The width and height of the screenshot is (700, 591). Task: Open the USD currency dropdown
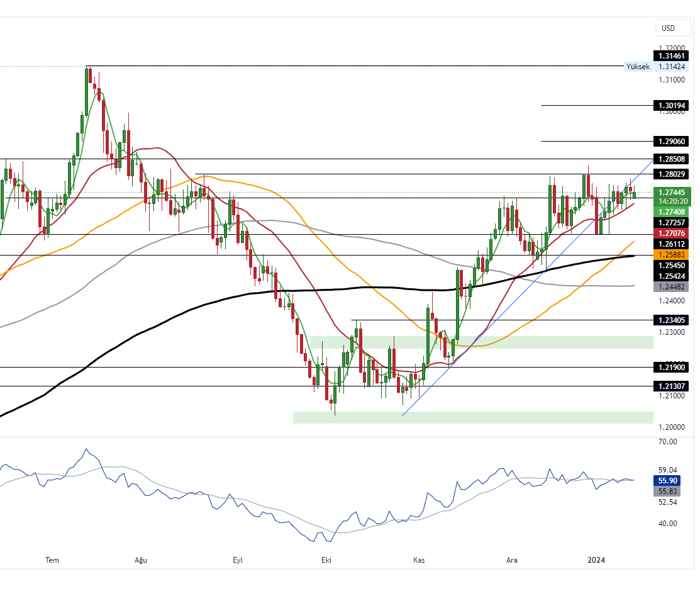(x=668, y=28)
